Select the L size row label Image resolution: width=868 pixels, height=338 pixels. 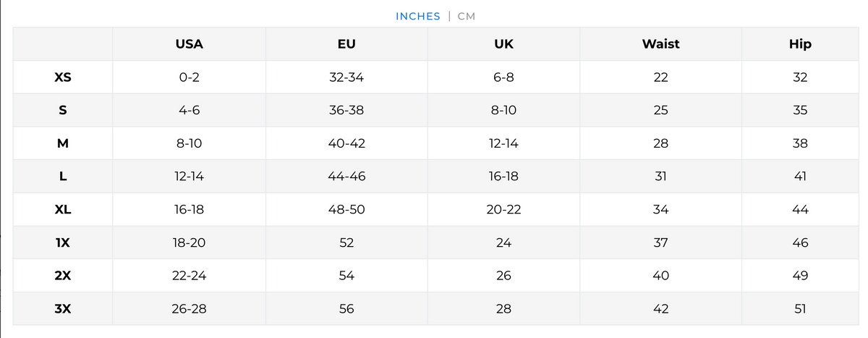(x=63, y=177)
